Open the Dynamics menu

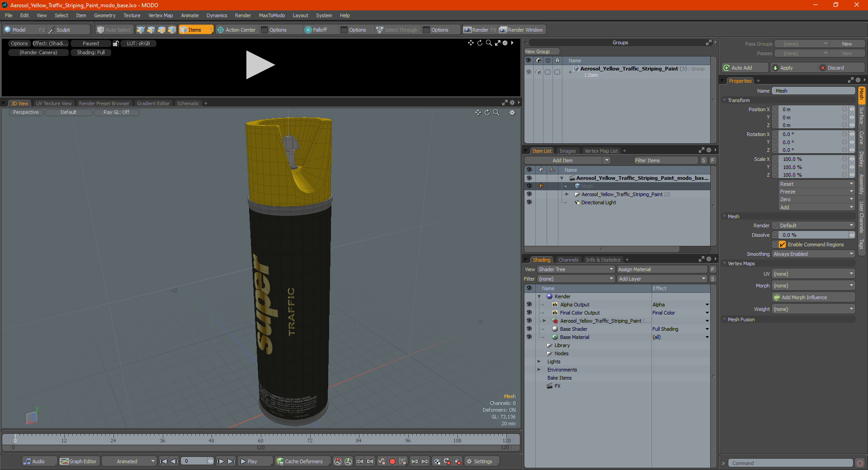point(217,15)
